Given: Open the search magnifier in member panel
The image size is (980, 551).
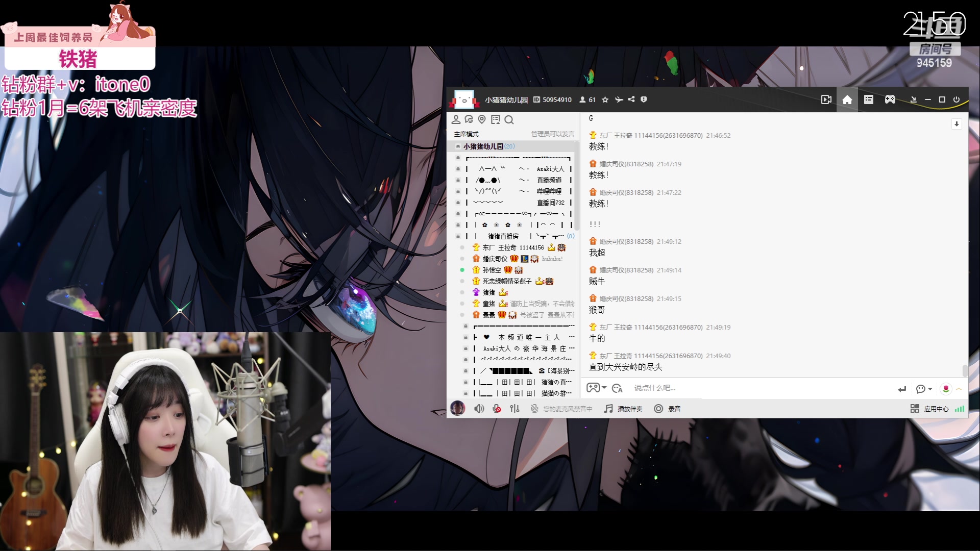Looking at the screenshot, I should [x=509, y=119].
